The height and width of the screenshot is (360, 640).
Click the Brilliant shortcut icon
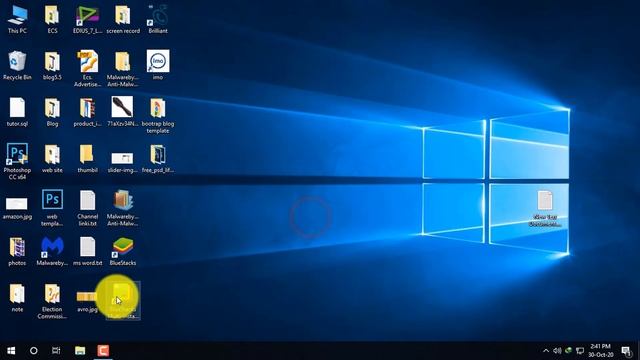pyautogui.click(x=158, y=19)
